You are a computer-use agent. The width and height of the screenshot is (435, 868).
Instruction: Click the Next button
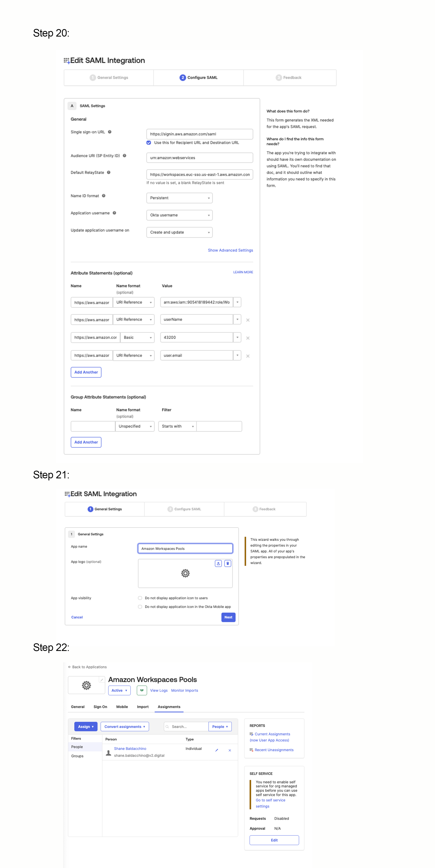[229, 618]
